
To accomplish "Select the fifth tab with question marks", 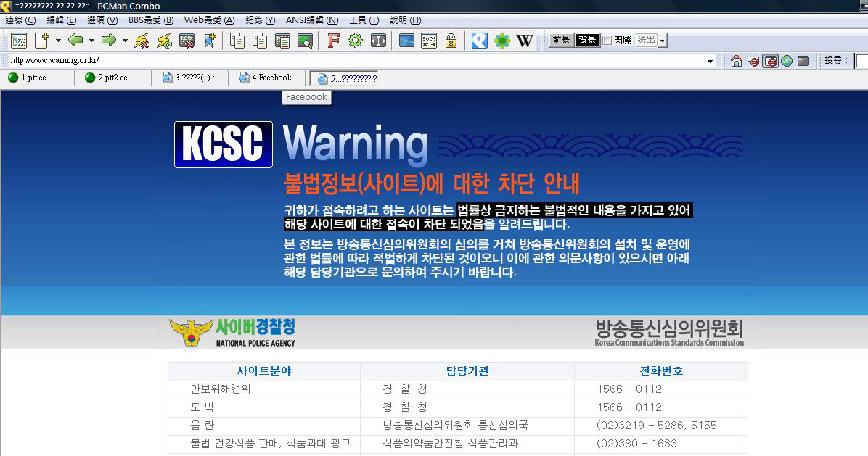I will (345, 78).
